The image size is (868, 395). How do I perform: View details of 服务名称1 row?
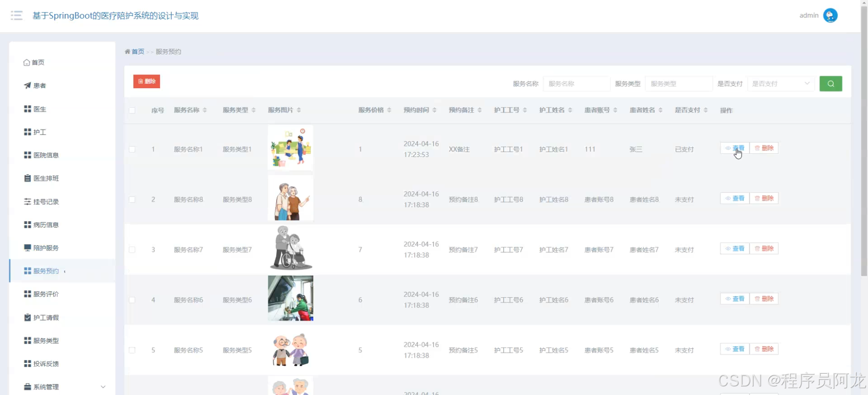(x=735, y=148)
